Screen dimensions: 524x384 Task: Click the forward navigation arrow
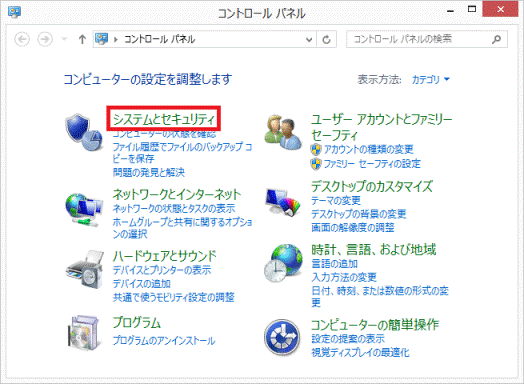[x=45, y=39]
